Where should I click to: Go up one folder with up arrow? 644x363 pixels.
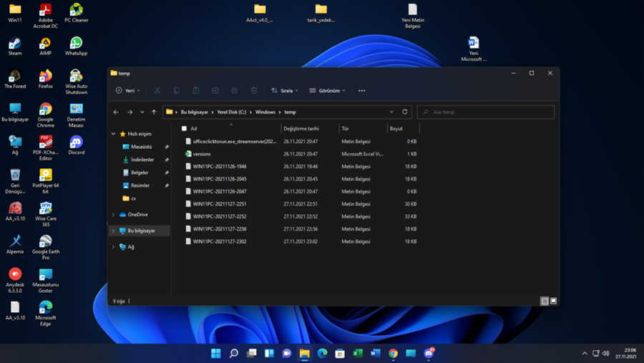pos(154,112)
